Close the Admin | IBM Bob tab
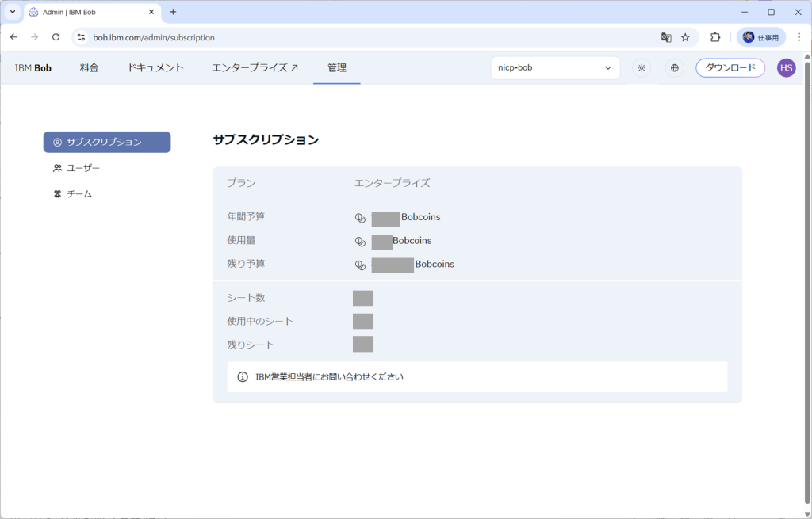 (151, 12)
